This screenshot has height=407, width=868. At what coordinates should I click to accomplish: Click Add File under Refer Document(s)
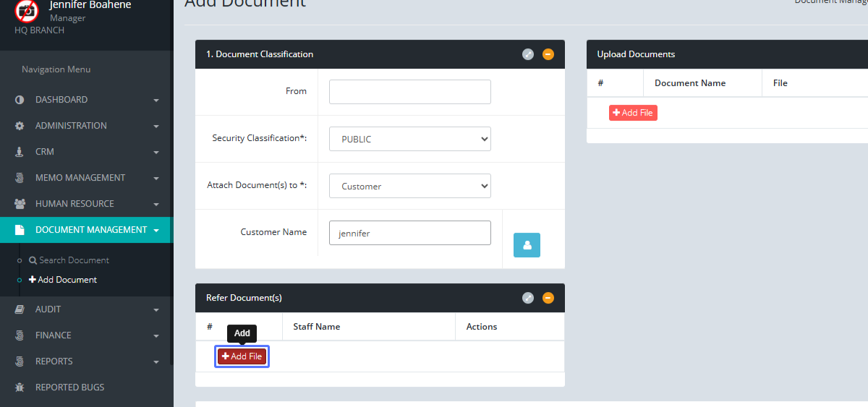point(242,356)
